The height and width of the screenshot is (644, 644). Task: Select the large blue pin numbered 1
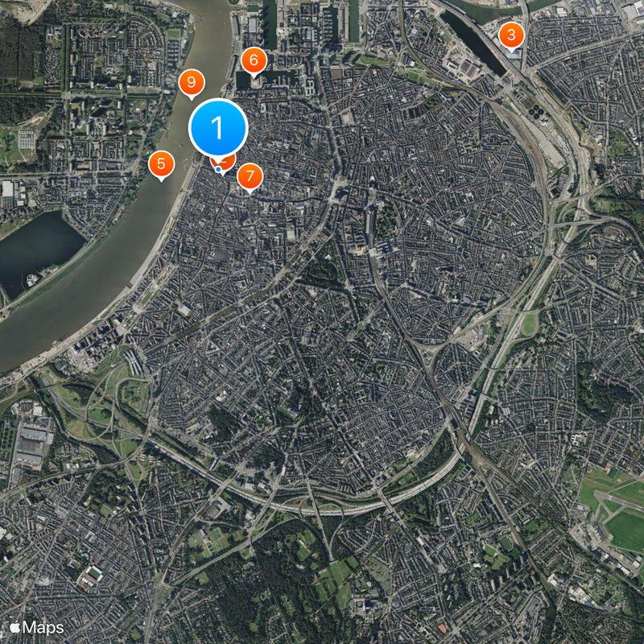[218, 128]
